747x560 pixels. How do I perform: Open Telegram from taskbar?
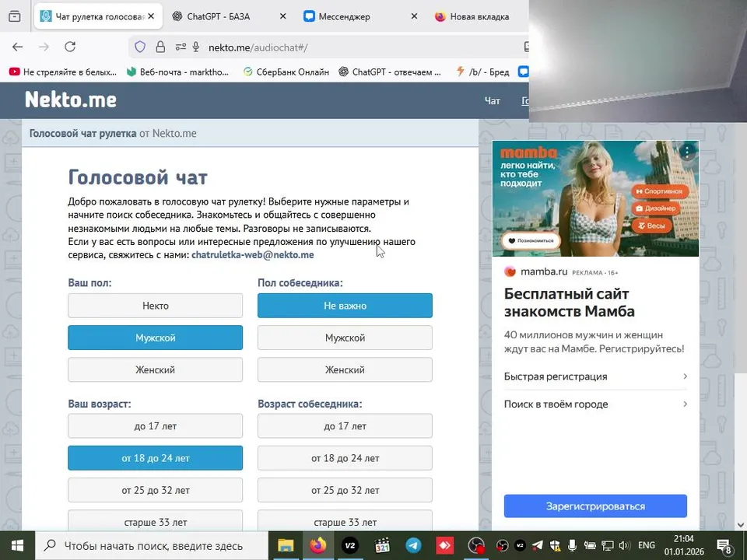(413, 546)
